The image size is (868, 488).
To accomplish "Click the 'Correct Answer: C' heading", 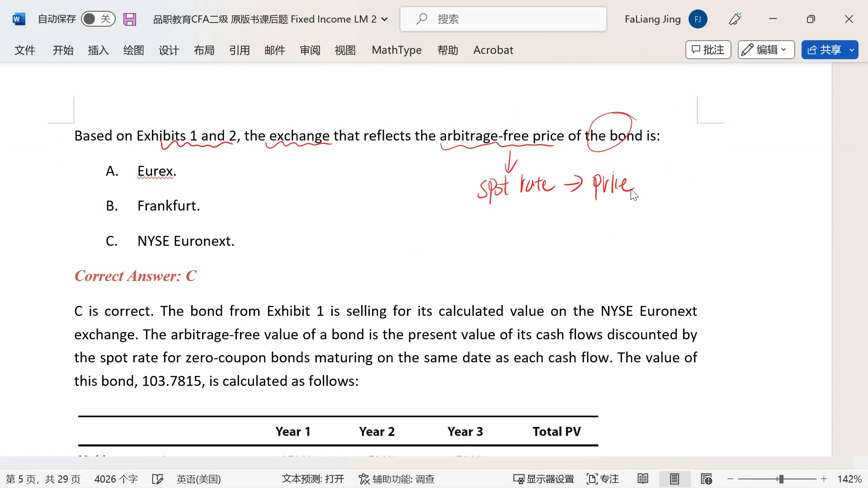I will point(135,276).
